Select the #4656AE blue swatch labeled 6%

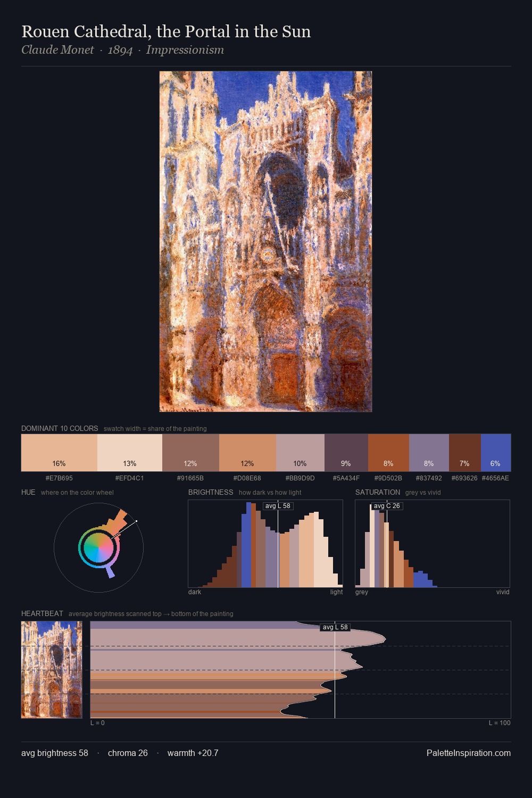[496, 453]
